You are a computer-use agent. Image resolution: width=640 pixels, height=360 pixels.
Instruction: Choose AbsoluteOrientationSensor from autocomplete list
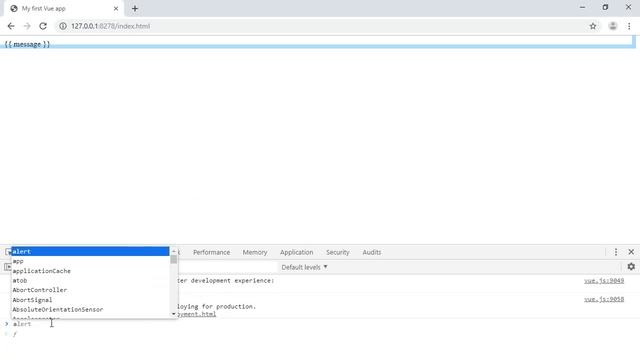(x=90, y=309)
